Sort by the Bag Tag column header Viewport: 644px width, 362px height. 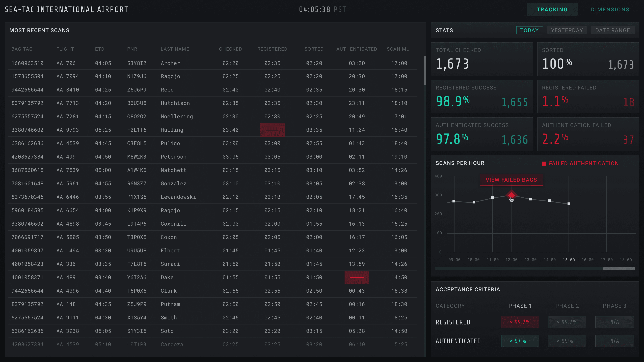pyautogui.click(x=22, y=49)
